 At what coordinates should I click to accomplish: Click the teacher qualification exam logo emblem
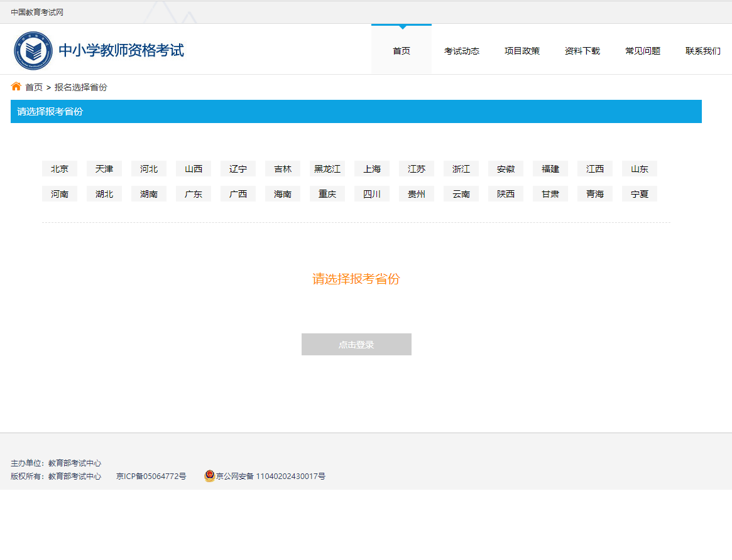[x=33, y=51]
